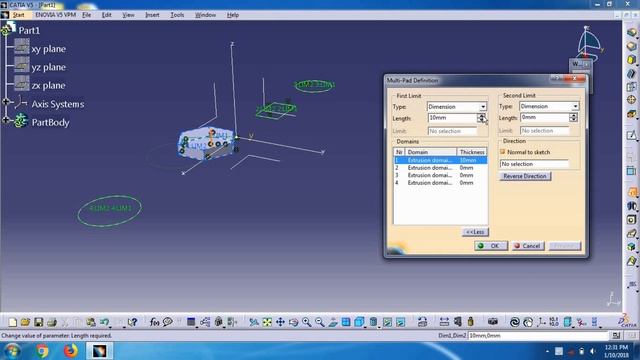Open the Start menu

tap(18, 15)
